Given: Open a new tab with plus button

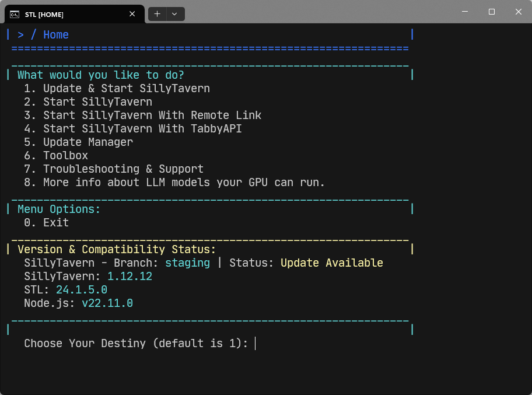Looking at the screenshot, I should [157, 14].
